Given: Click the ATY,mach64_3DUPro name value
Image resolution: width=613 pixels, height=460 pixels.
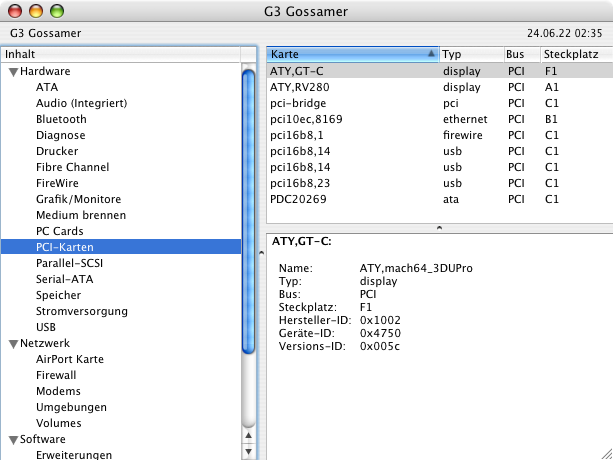Looking at the screenshot, I should pyautogui.click(x=416, y=268).
